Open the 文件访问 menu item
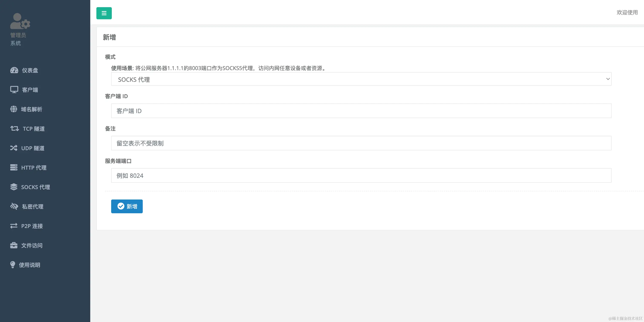Viewport: 644px width, 322px height. coord(32,245)
